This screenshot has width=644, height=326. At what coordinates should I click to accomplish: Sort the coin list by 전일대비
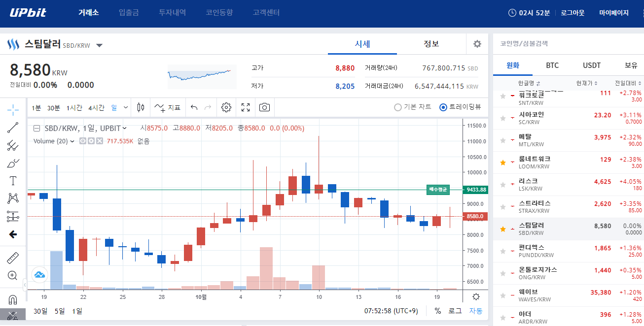(628, 83)
